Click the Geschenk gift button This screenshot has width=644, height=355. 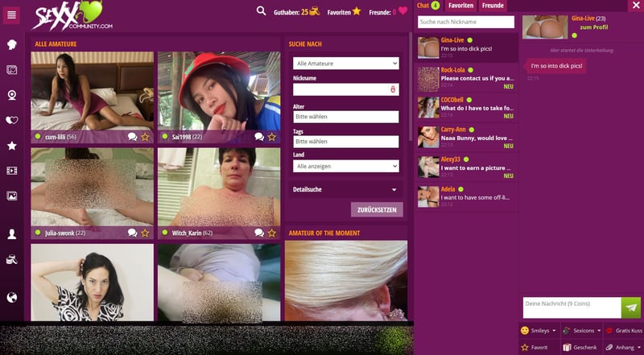click(581, 347)
